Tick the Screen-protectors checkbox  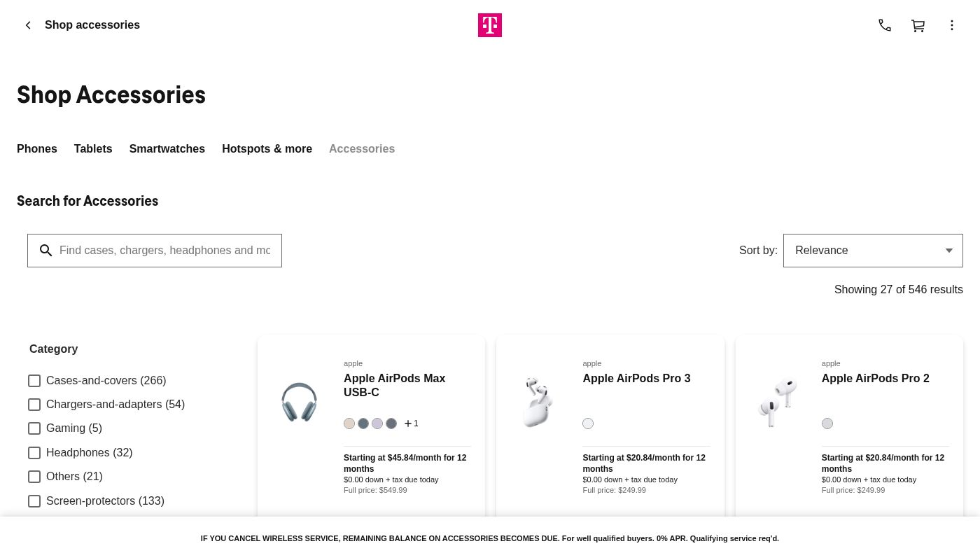coord(34,501)
